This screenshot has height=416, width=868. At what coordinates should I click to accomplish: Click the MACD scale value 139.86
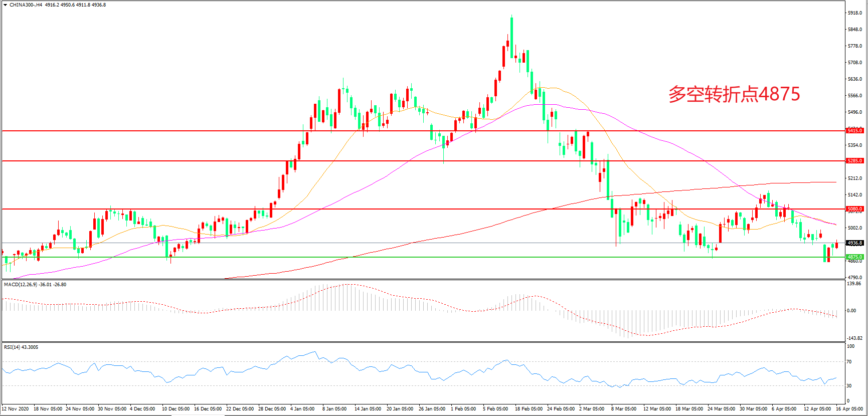click(853, 284)
